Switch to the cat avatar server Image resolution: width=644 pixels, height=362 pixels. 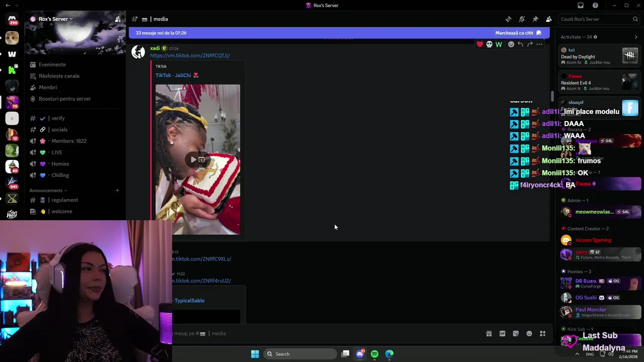click(x=12, y=38)
